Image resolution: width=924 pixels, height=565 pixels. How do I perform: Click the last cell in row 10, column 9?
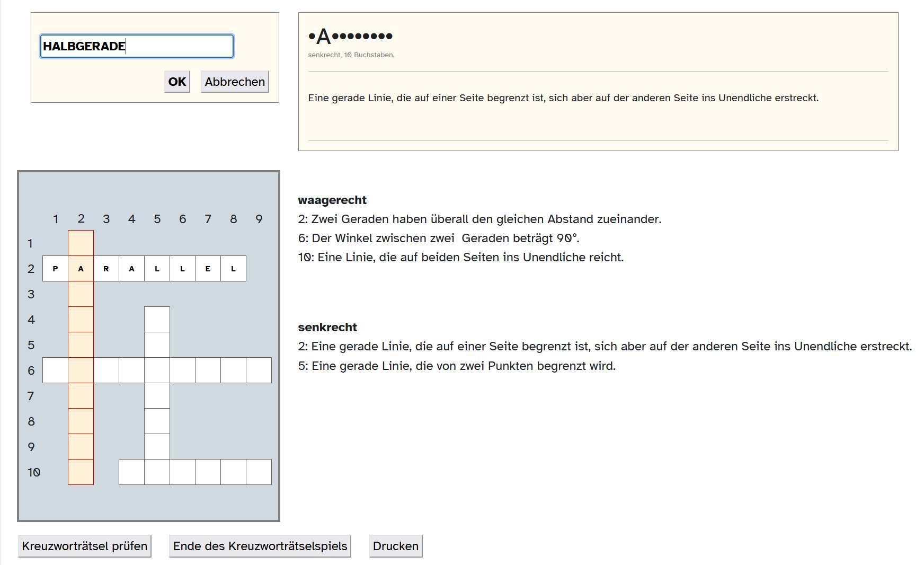point(259,472)
